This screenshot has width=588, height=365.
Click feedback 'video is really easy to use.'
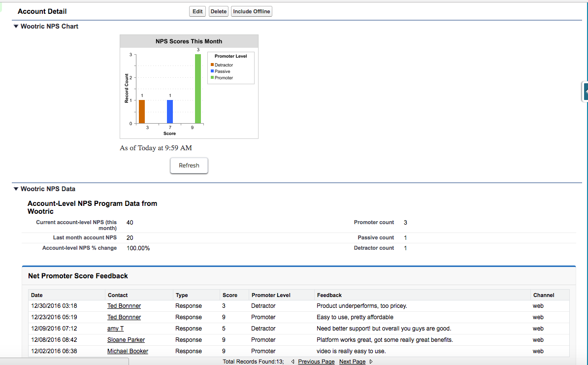tap(351, 351)
